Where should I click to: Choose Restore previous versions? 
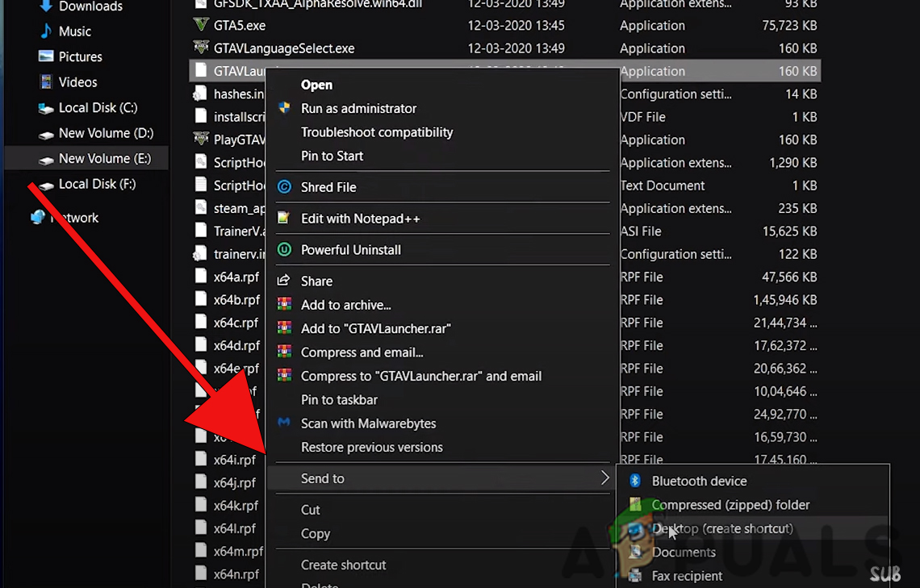373,447
